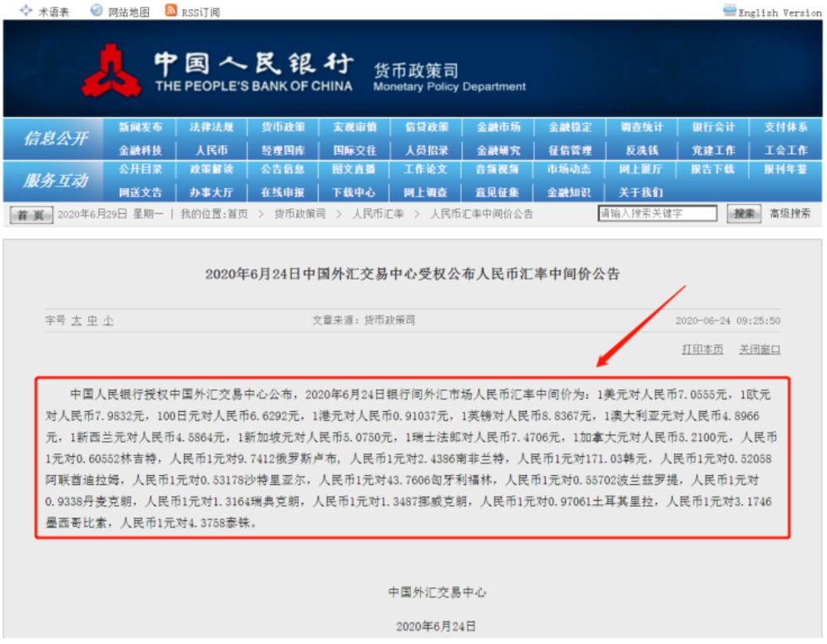Go to 金融科技 page

coord(141,151)
